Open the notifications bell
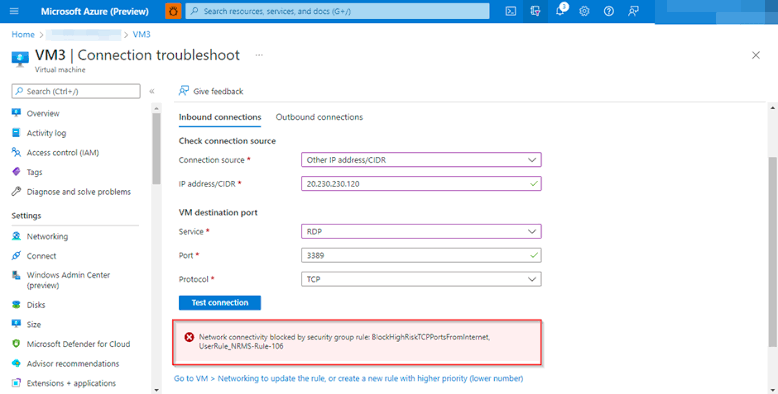The image size is (778, 394). tap(560, 11)
